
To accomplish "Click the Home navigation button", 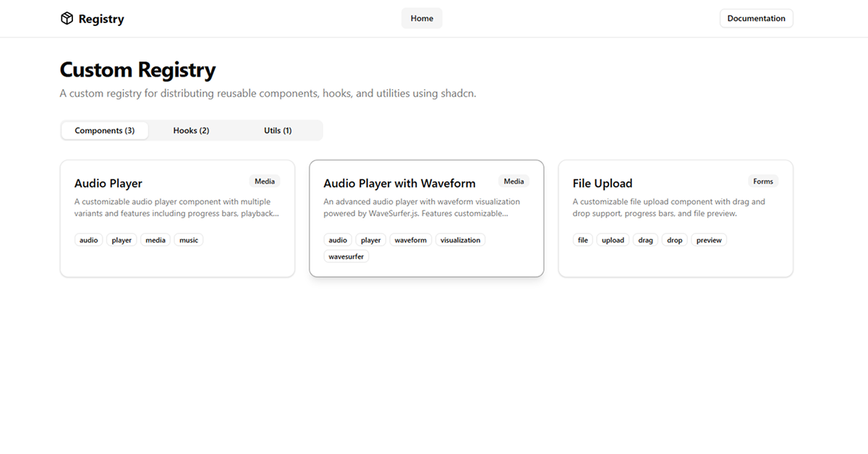I will coord(421,18).
